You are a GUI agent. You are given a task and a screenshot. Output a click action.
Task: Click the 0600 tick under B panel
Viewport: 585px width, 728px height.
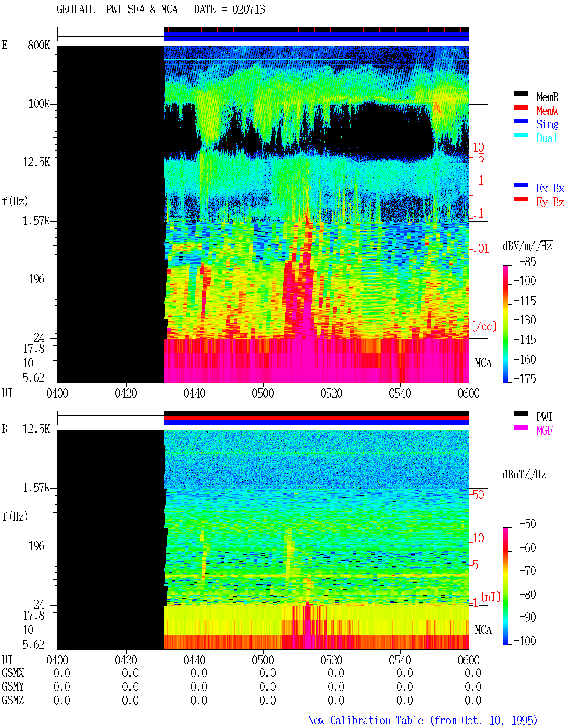(x=468, y=660)
